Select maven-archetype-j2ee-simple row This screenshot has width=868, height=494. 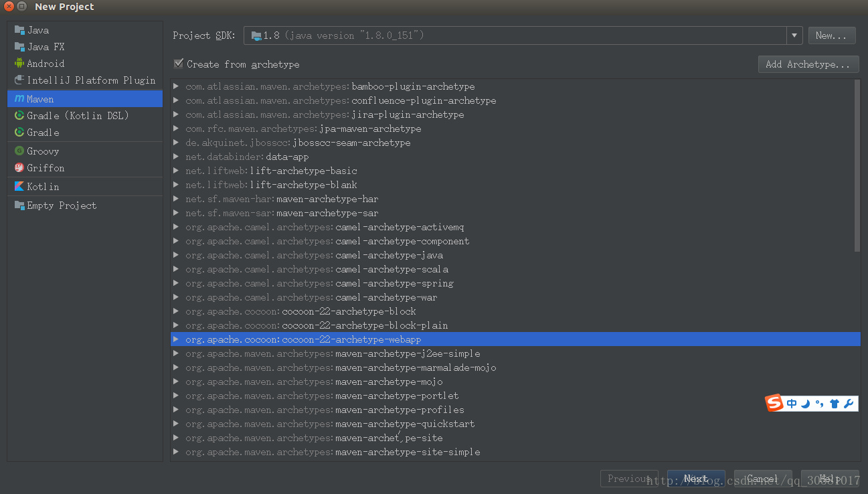[515, 353]
